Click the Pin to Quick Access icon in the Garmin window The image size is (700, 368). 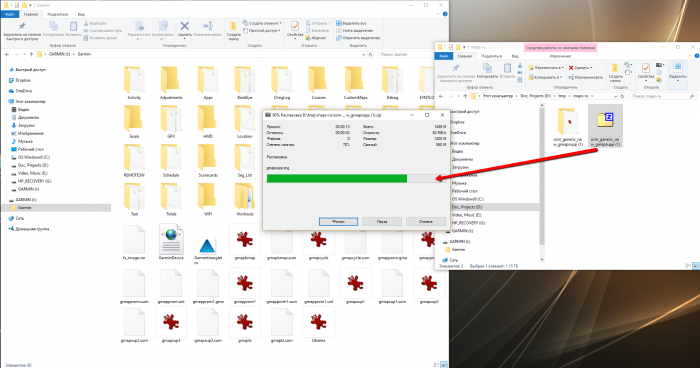pyautogui.click(x=22, y=26)
